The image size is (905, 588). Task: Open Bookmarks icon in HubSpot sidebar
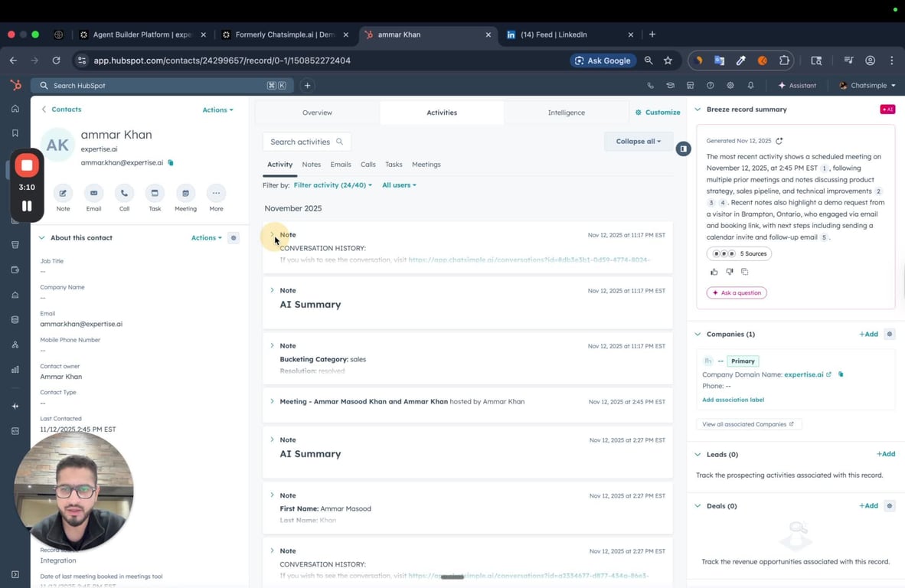[15, 132]
